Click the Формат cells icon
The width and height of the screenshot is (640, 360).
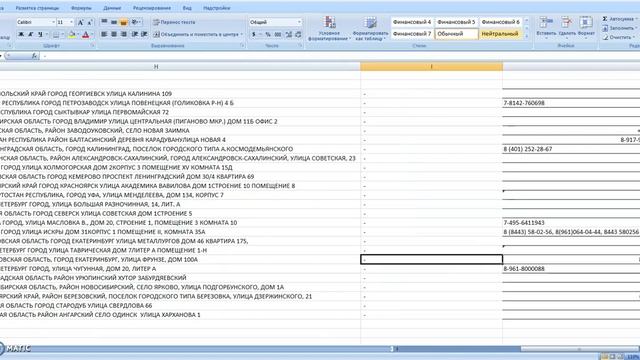point(586,22)
